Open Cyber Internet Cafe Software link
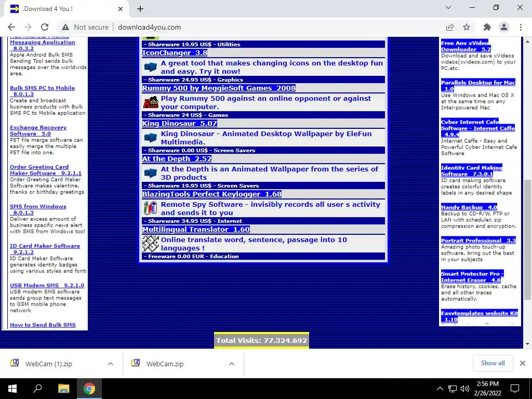The height and width of the screenshot is (399, 532). tap(478, 128)
